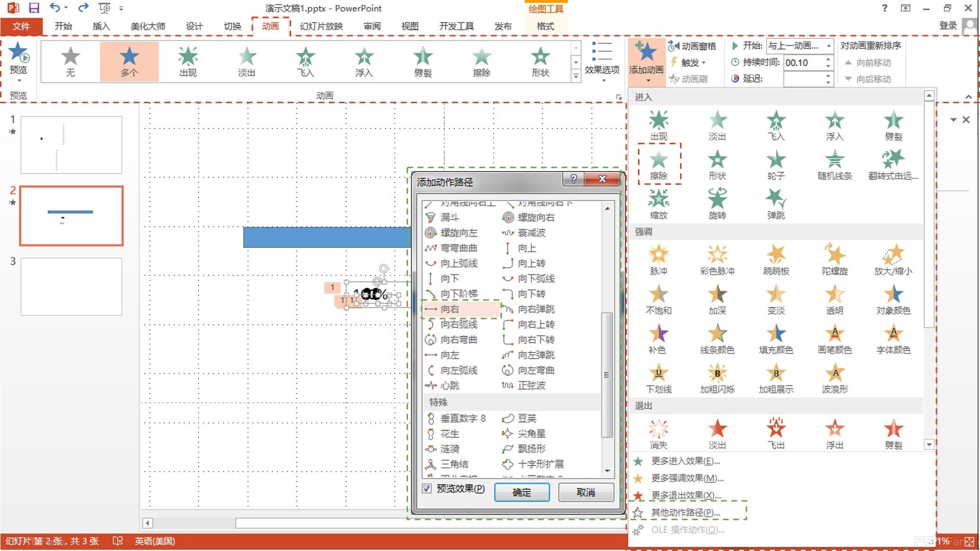Click the save icon in the quick access toolbar
The width and height of the screenshot is (980, 551).
coord(33,8)
